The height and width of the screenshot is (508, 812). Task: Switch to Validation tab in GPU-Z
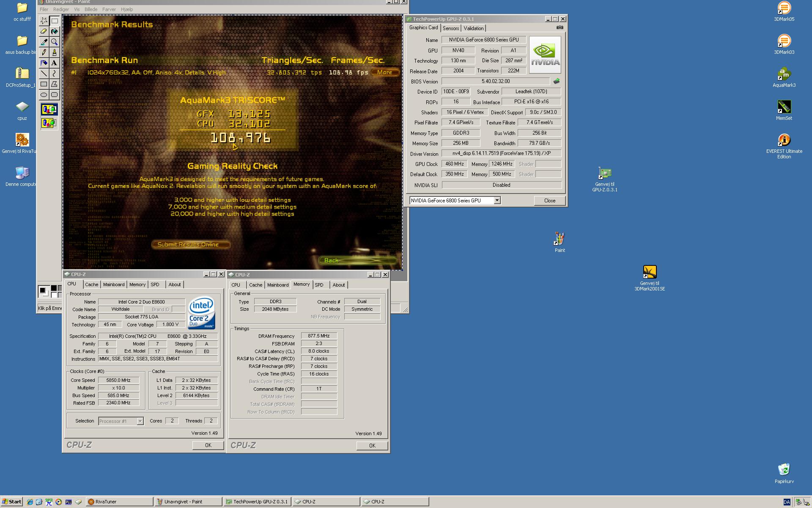(x=474, y=28)
